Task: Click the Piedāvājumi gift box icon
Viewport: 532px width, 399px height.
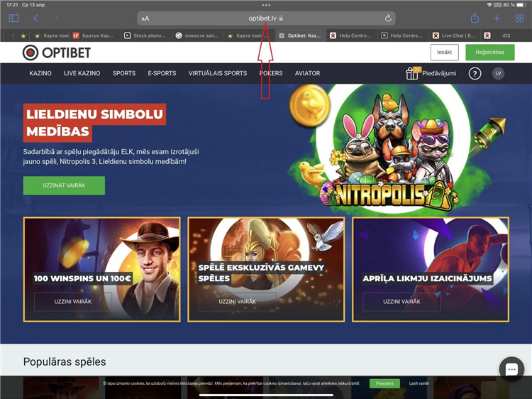Action: pyautogui.click(x=413, y=73)
